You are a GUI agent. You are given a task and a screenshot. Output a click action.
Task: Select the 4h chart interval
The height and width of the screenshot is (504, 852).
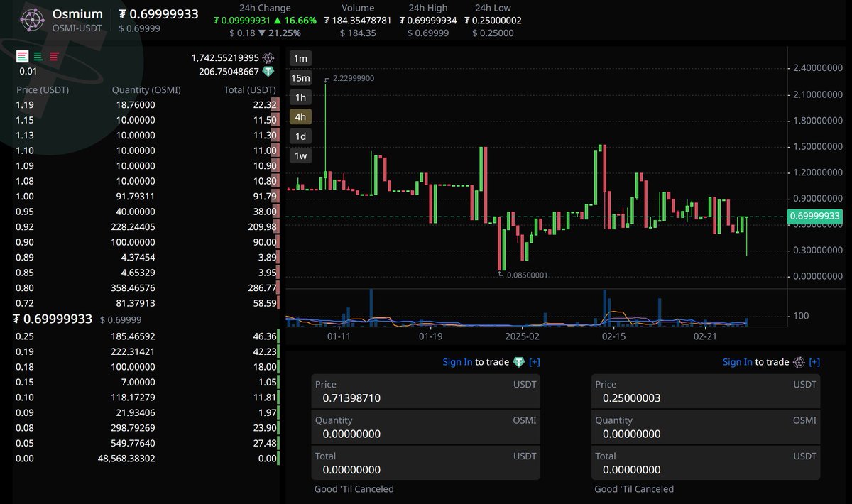tap(301, 116)
